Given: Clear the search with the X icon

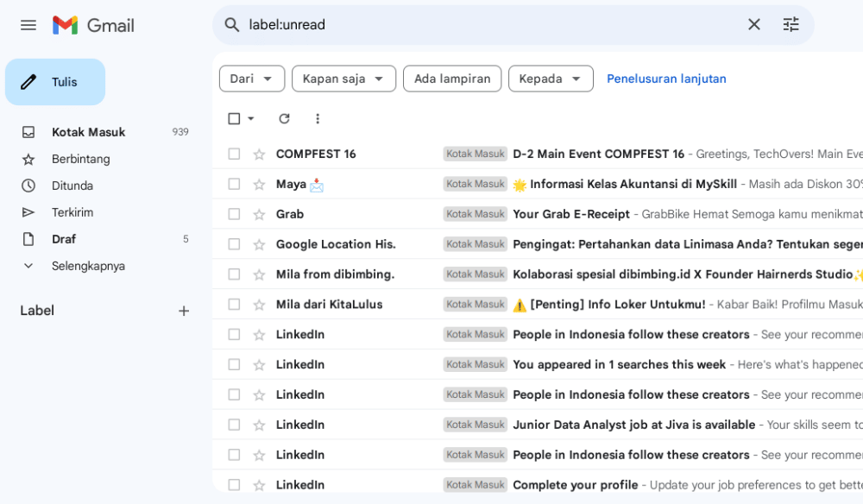Looking at the screenshot, I should click(754, 24).
